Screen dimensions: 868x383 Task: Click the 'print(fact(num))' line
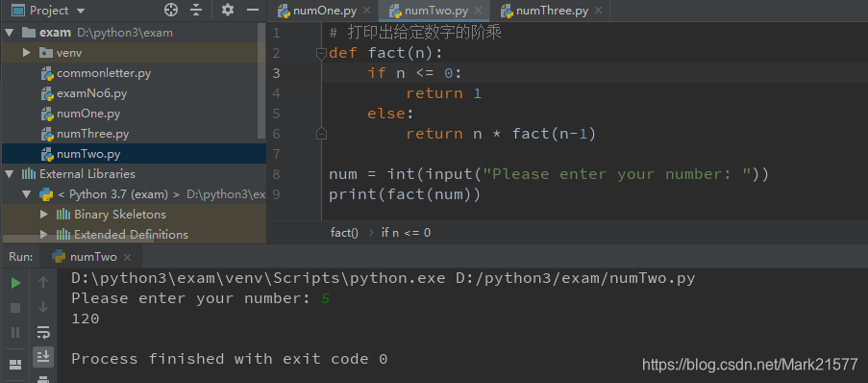click(x=405, y=195)
